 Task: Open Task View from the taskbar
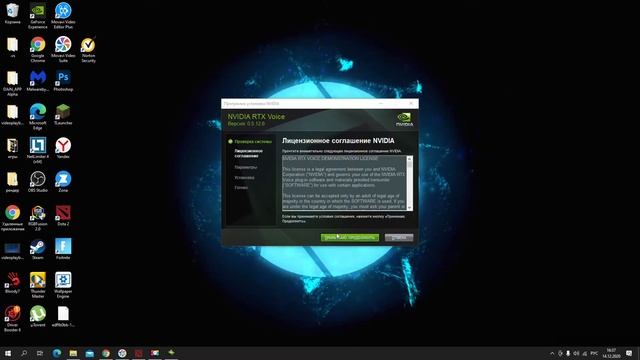pos(40,353)
